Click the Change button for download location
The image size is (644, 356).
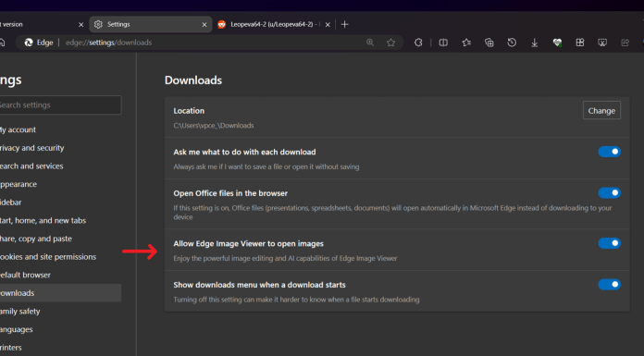601,110
